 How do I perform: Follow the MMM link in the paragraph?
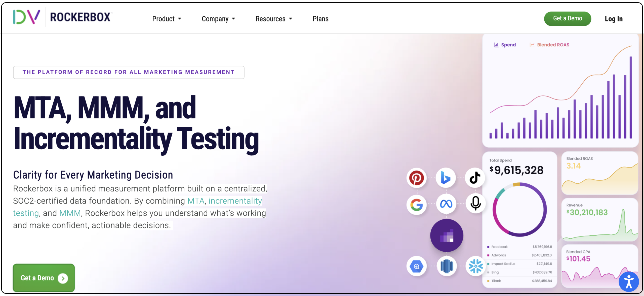click(70, 213)
